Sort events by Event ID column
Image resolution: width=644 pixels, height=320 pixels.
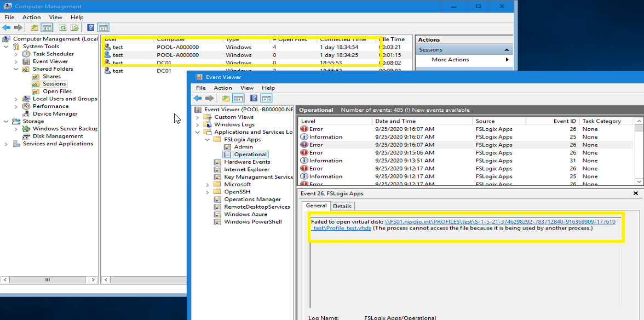tap(553, 121)
